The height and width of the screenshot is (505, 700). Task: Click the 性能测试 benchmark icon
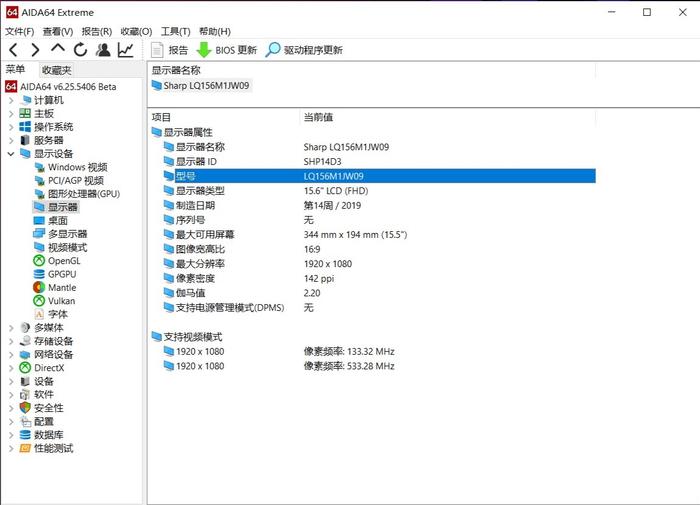(25, 448)
